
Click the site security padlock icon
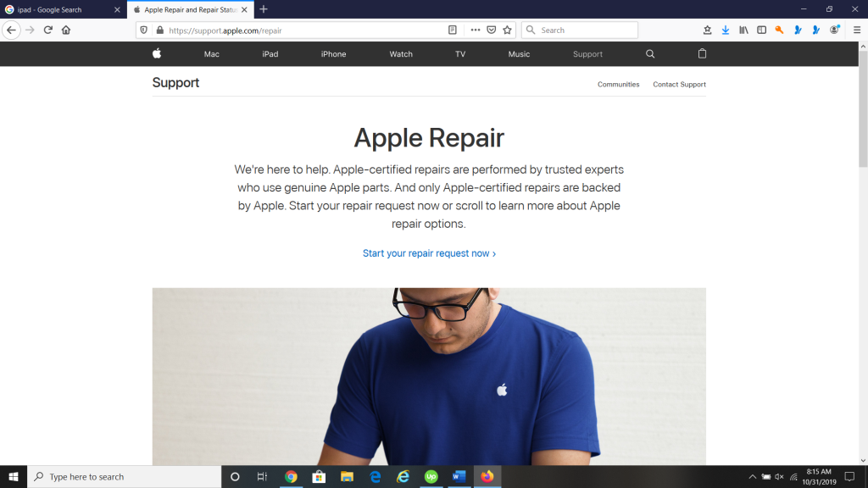(160, 30)
